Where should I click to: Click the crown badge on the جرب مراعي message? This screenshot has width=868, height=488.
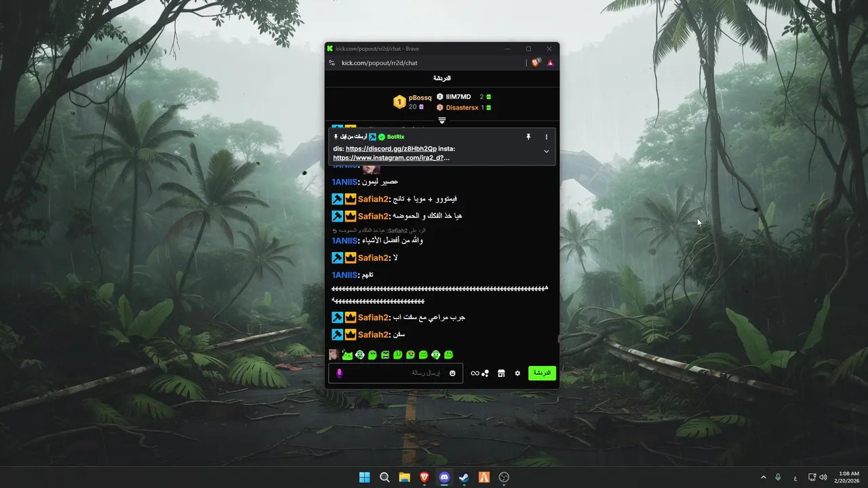(x=351, y=318)
